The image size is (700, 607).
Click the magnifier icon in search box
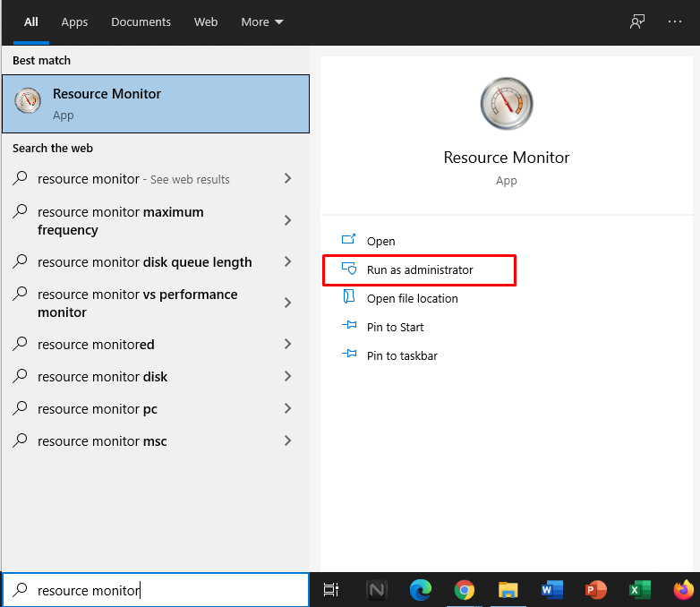click(x=20, y=590)
